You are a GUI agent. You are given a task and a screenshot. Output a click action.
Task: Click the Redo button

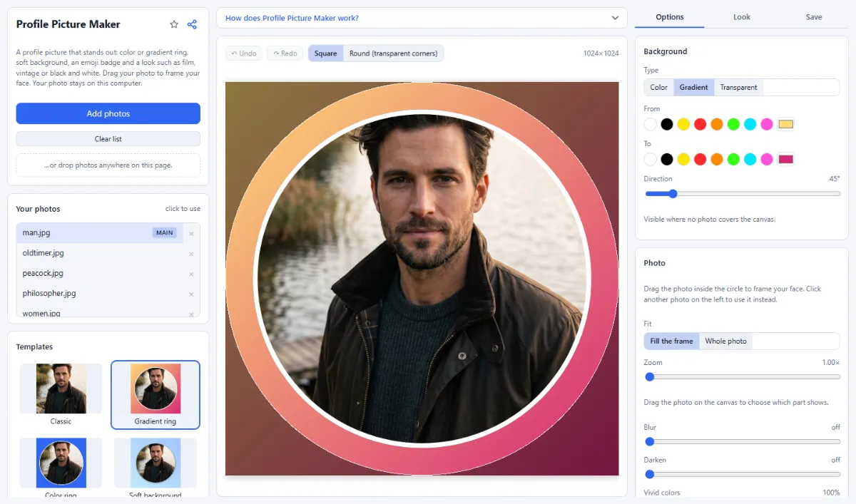click(285, 53)
